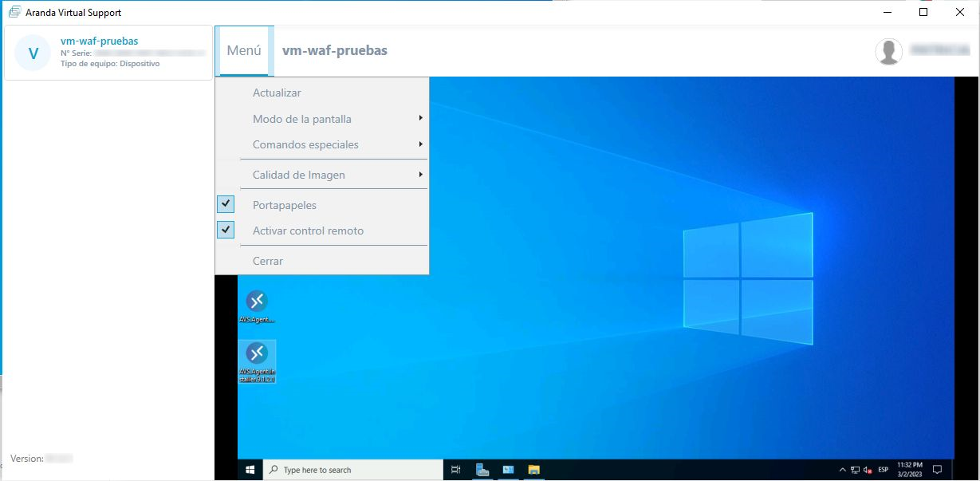Click the user profile avatar
The image size is (980, 481).
click(x=888, y=51)
